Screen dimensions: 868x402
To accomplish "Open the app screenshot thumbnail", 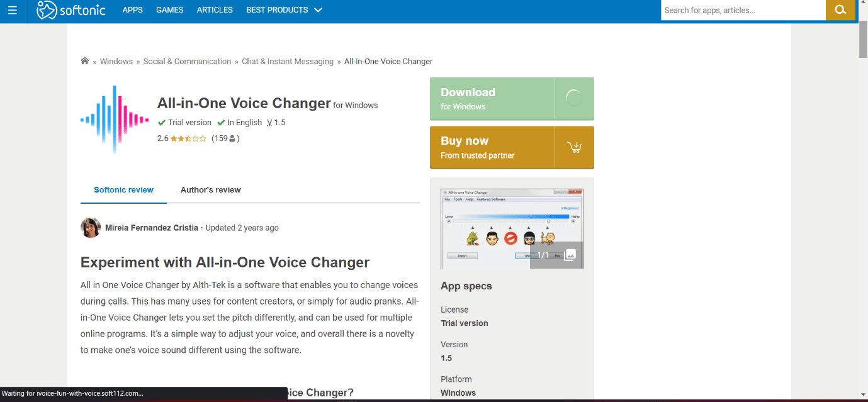I will coord(512,228).
